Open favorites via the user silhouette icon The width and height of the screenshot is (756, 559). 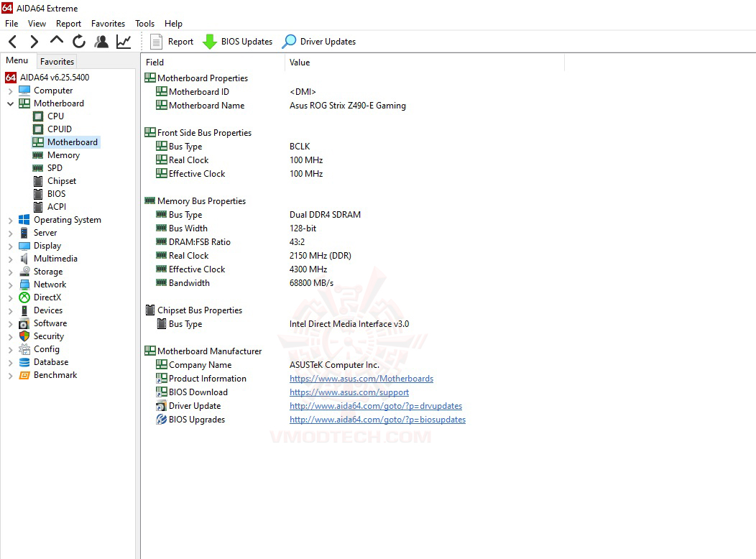[x=101, y=42]
